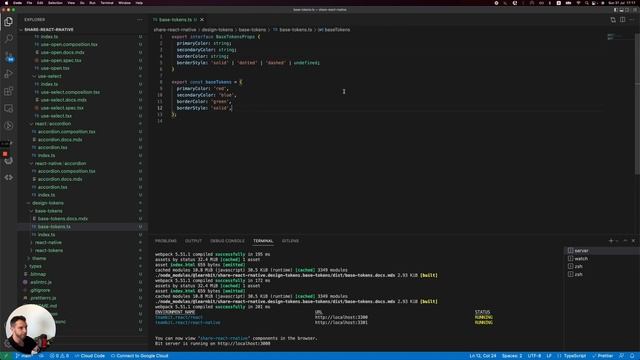Switch to the Debug Console tab
This screenshot has height=360, width=640.
click(x=227, y=241)
